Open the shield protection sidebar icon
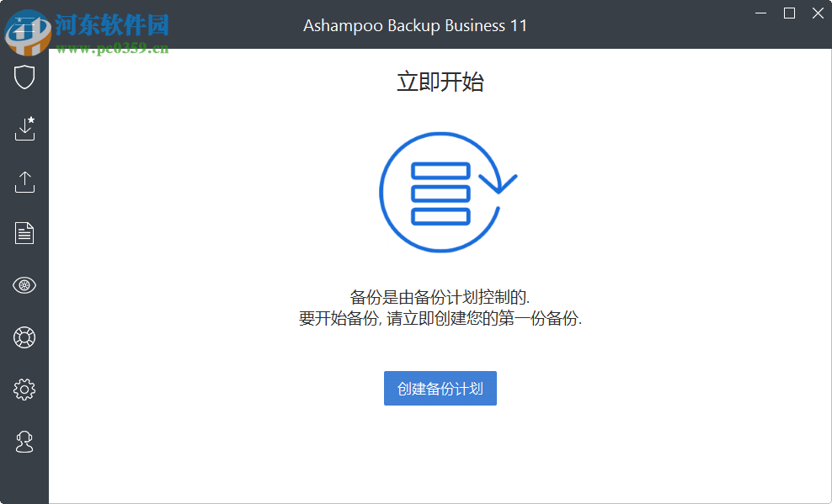This screenshot has height=504, width=832. tap(24, 77)
